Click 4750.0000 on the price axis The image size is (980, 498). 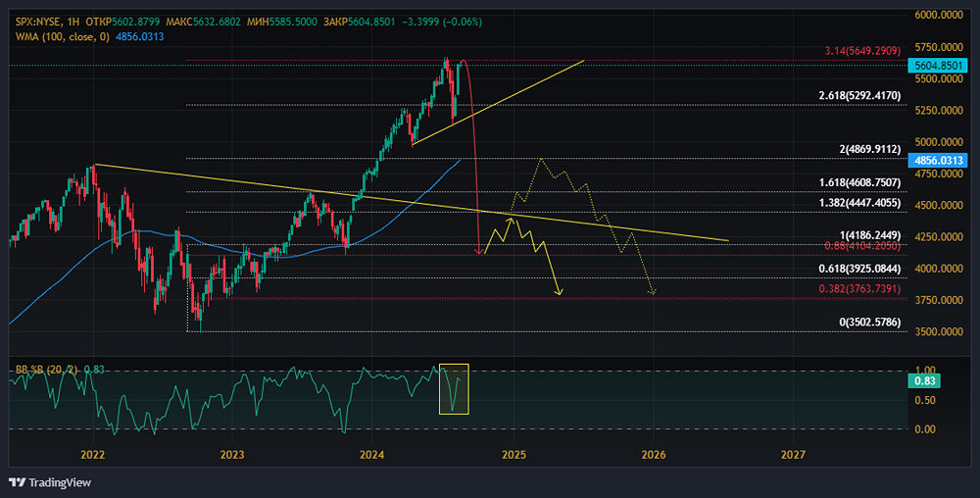[x=938, y=174]
